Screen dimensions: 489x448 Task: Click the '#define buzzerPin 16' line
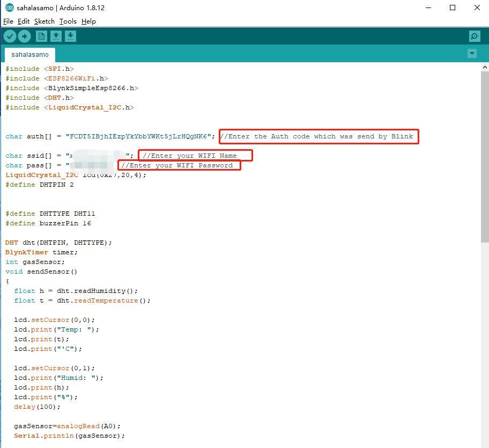[x=48, y=223]
